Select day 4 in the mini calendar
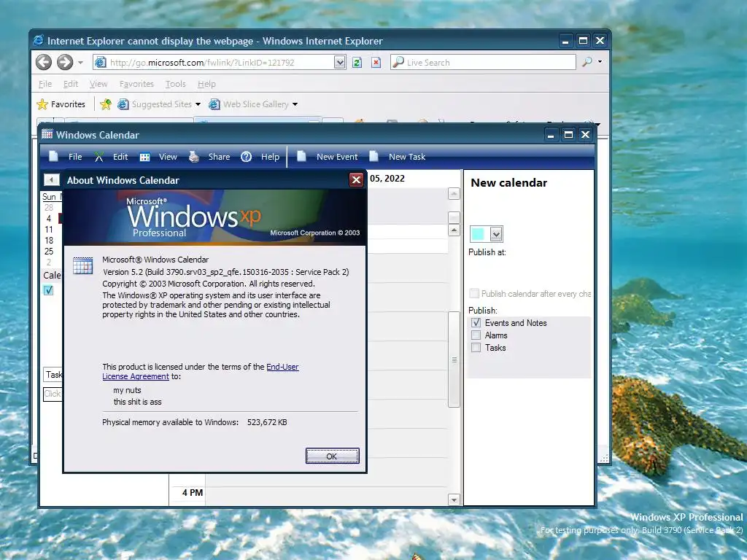 tap(49, 219)
